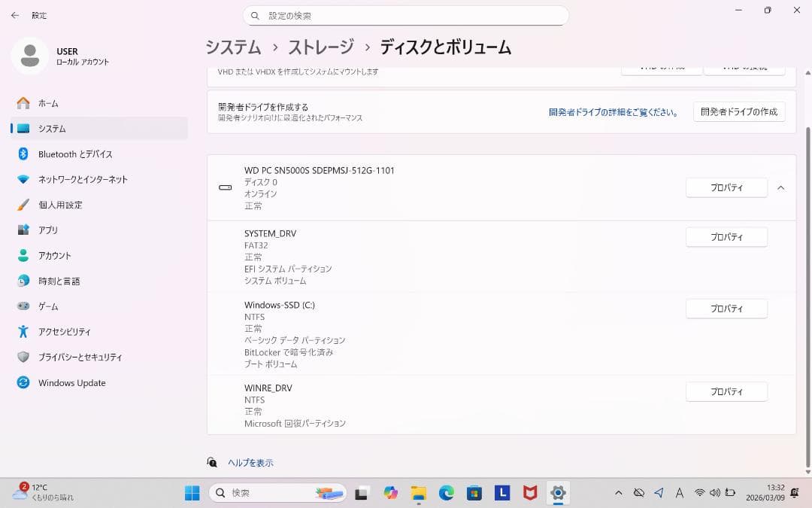
Task: Open the weather widget showing 12°C
Action: 44,492
